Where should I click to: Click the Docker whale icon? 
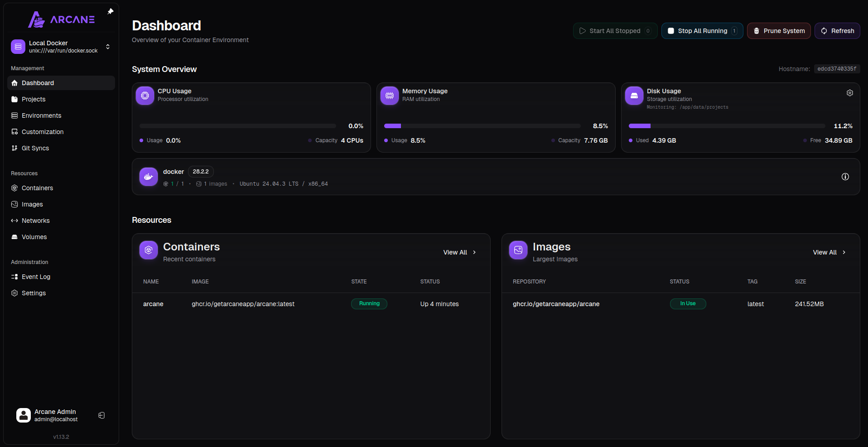149,177
